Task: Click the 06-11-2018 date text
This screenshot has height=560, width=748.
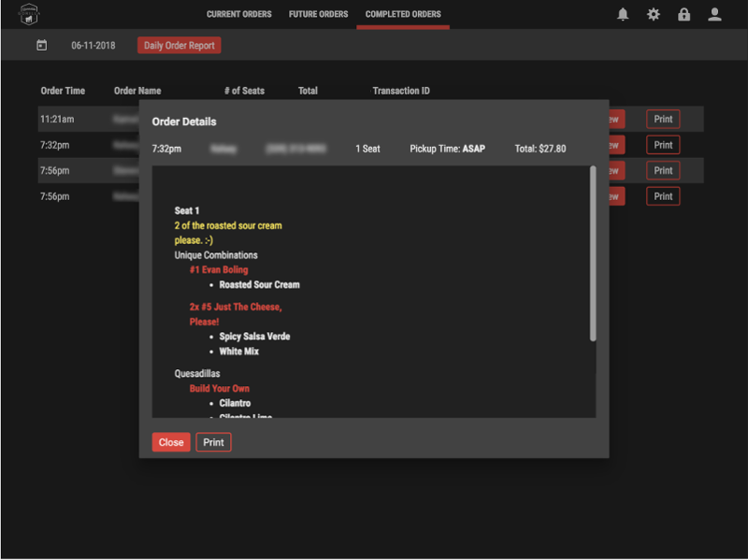Action: coord(93,45)
